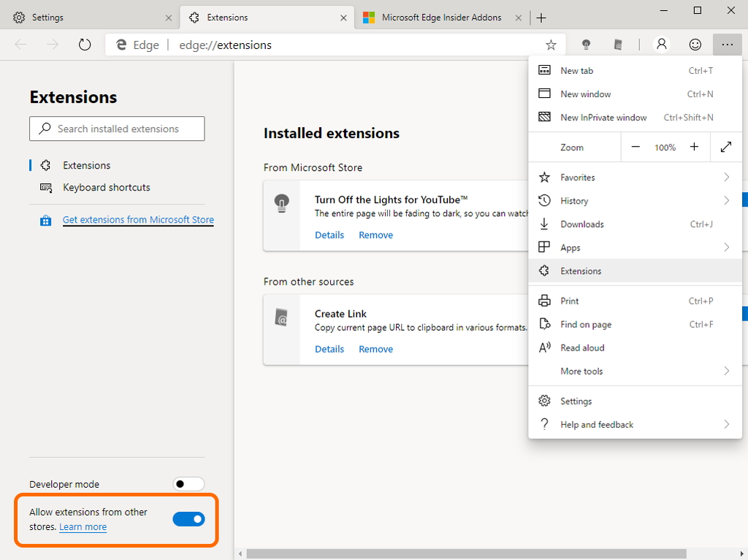Image resolution: width=748 pixels, height=560 pixels.
Task: Switch to the Settings tab
Action: point(88,18)
